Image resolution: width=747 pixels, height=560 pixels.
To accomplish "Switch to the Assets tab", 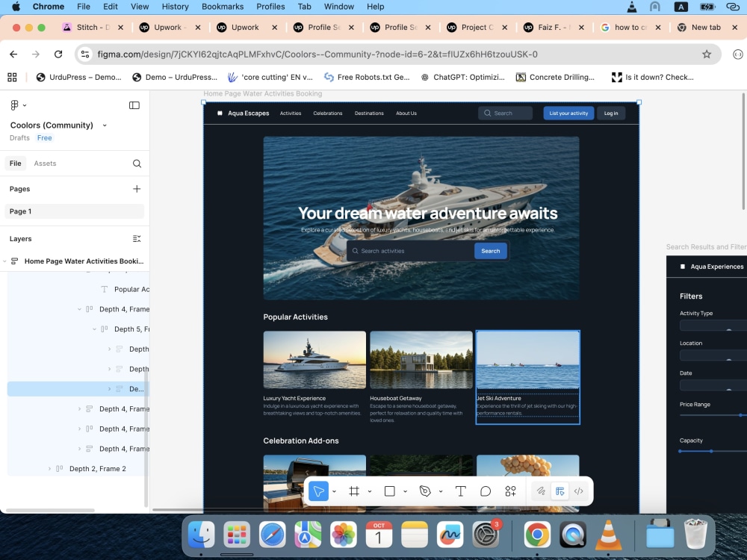I will tap(45, 164).
